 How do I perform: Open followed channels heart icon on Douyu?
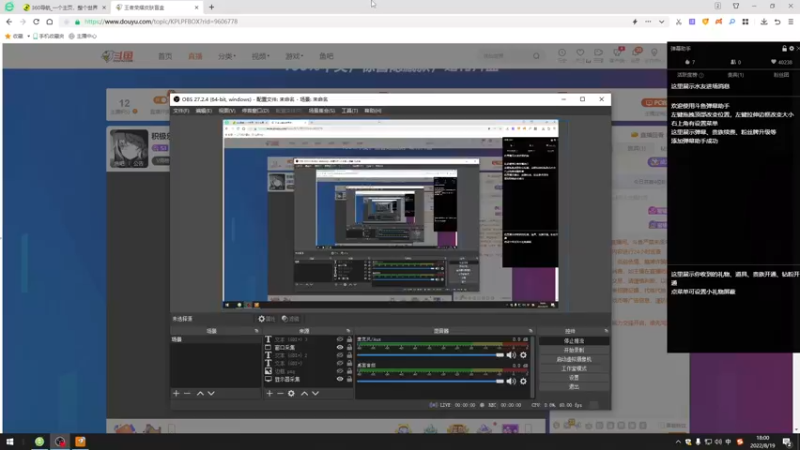(580, 53)
